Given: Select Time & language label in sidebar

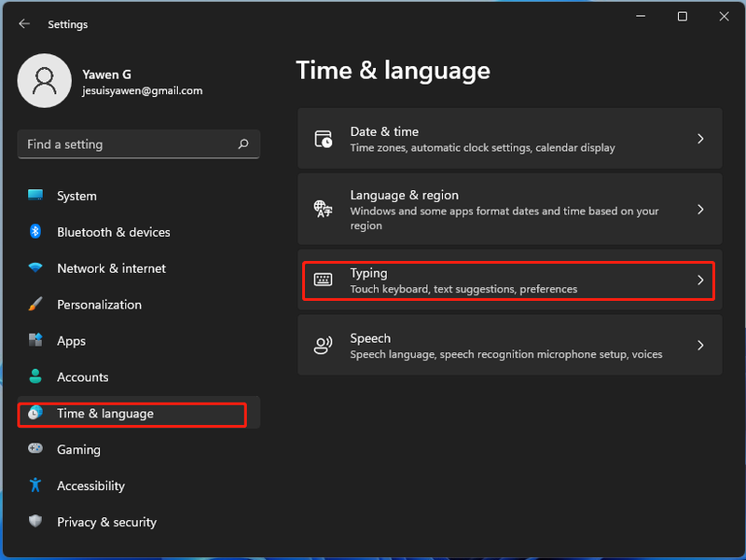Looking at the screenshot, I should point(105,414).
